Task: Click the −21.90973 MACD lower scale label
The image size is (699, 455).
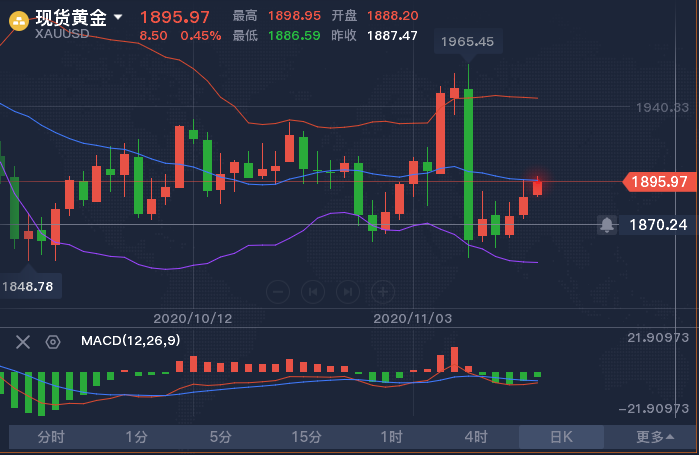Action: point(654,408)
